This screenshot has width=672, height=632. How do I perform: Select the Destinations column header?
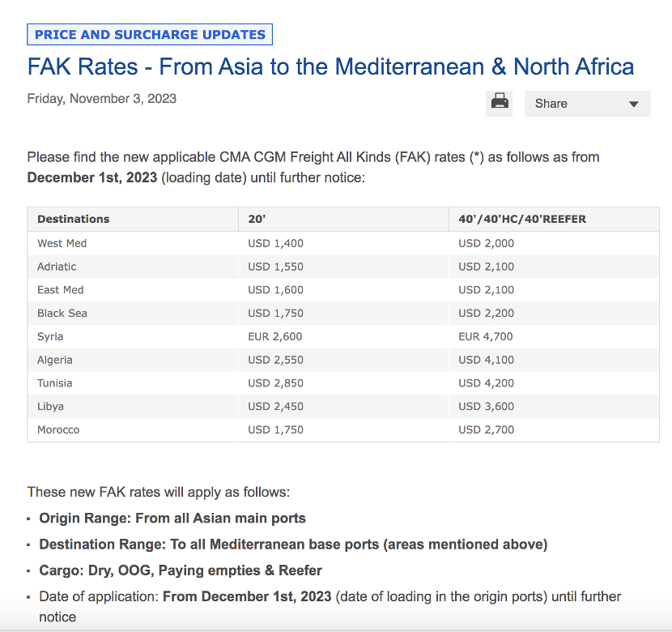point(73,219)
